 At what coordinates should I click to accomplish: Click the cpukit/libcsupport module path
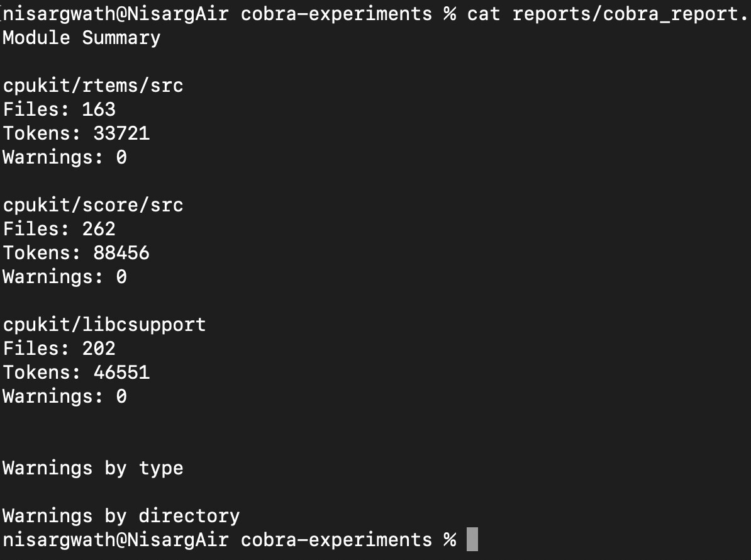(104, 325)
